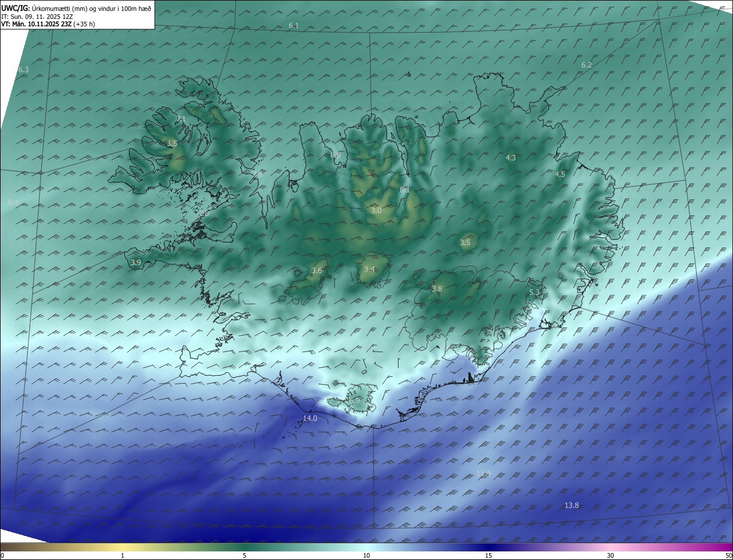Click the 5.3 value in the southeast

pos(534,293)
